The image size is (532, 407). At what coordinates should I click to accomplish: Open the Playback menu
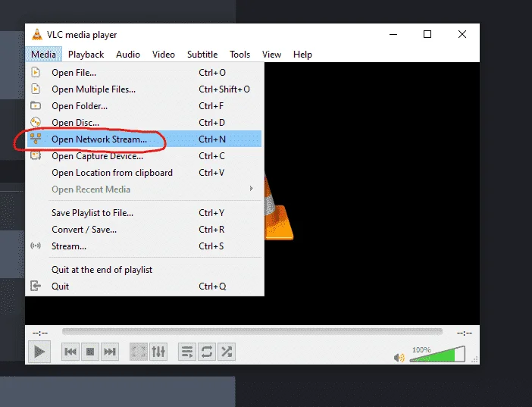(86, 55)
